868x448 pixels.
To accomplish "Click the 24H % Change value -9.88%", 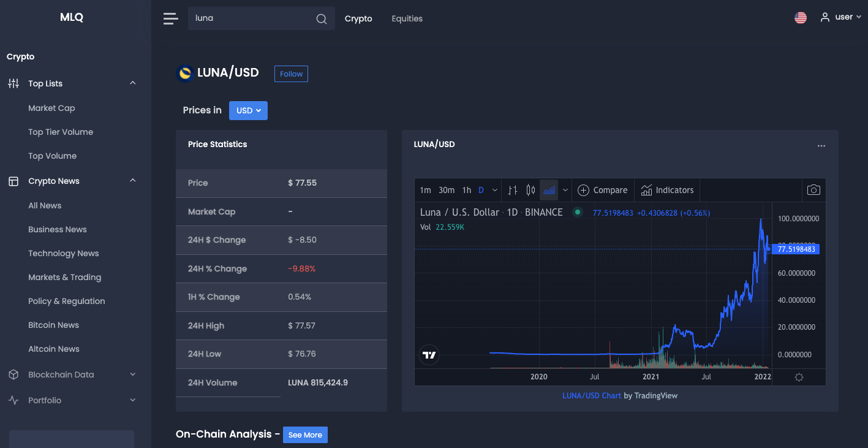I will click(301, 268).
